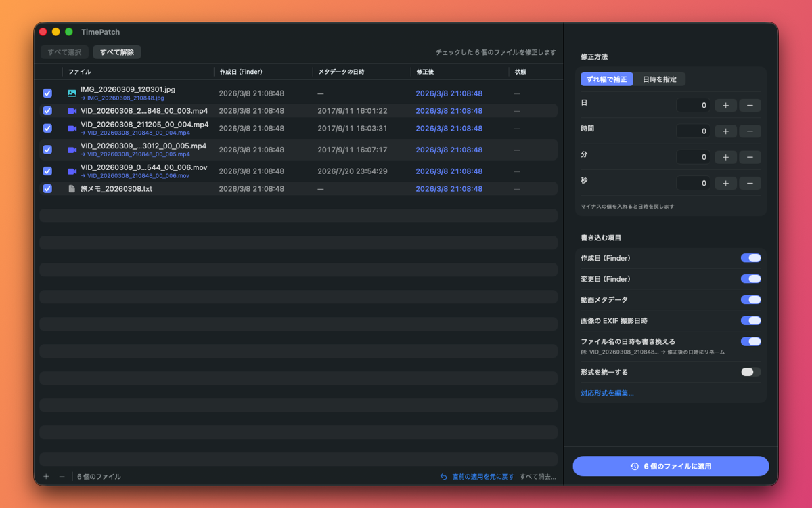The image size is (812, 508).
Task: Decrease 時間 value with minus button
Action: tap(750, 131)
